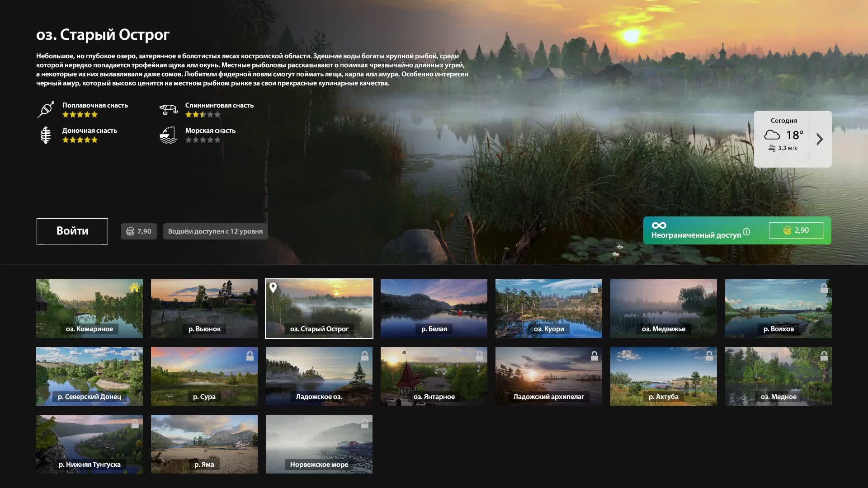Click the Спиннинговая снасть star rating
The image size is (868, 488).
point(203,115)
